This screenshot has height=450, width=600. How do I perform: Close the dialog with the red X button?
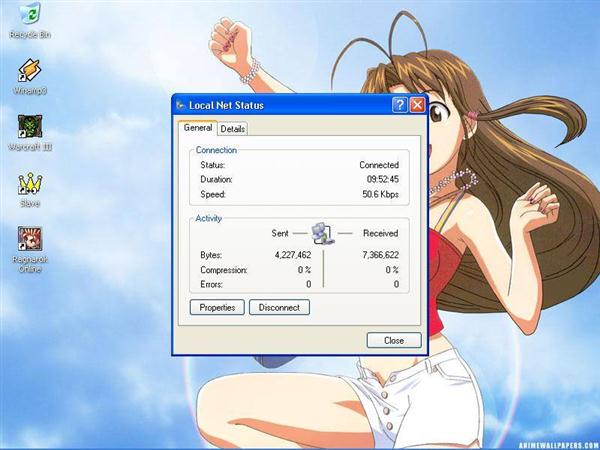click(x=417, y=105)
